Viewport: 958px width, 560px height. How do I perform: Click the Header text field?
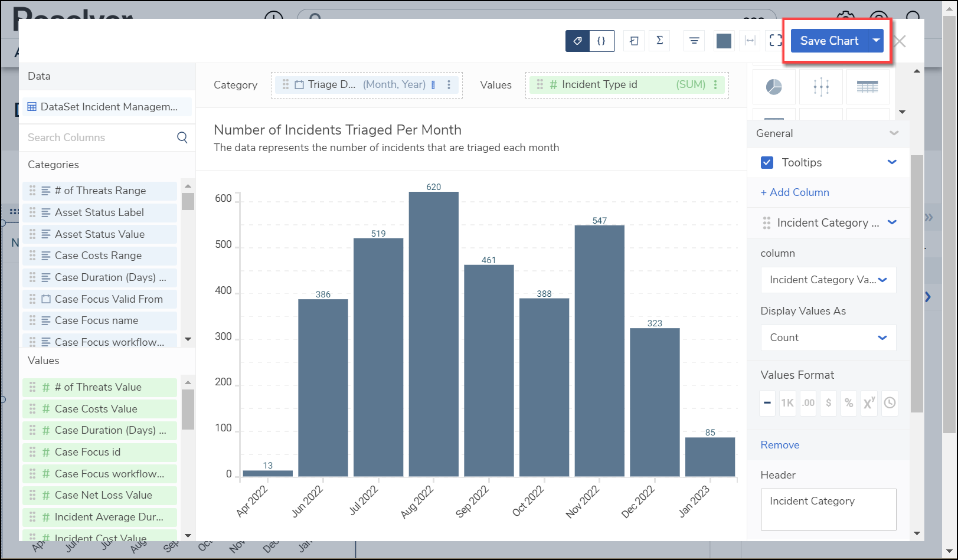click(x=828, y=509)
